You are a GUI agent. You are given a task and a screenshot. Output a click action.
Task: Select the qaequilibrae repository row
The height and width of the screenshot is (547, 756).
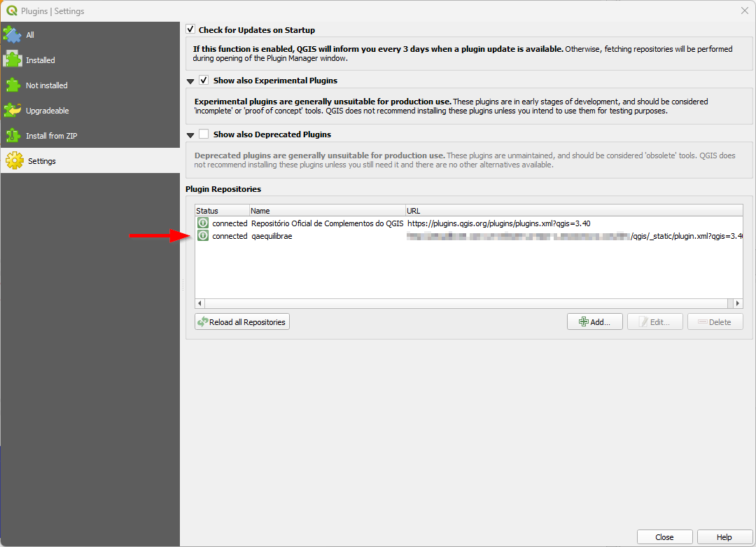(294, 235)
